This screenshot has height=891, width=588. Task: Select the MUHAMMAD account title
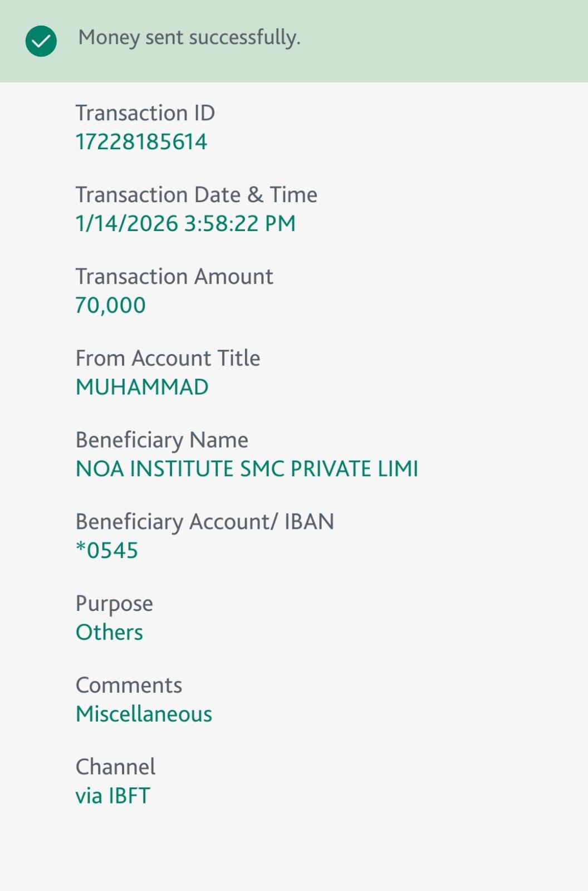(x=142, y=387)
